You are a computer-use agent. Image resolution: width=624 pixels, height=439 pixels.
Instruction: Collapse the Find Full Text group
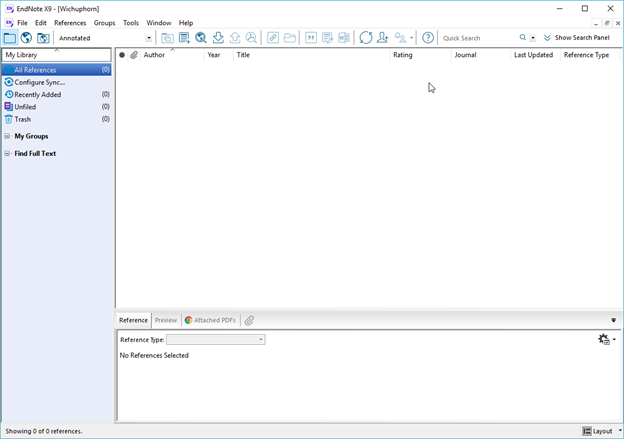[8, 154]
